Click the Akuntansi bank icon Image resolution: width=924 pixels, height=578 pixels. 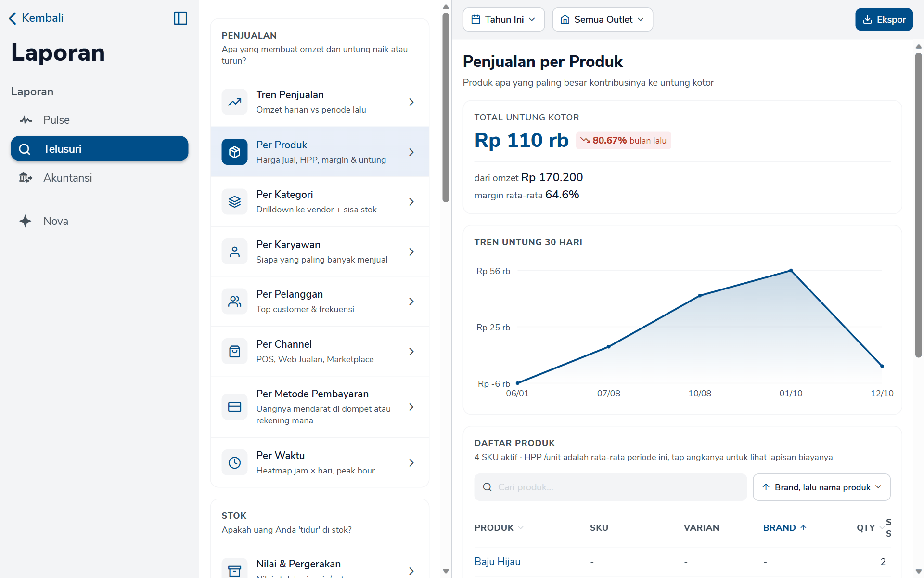click(26, 178)
